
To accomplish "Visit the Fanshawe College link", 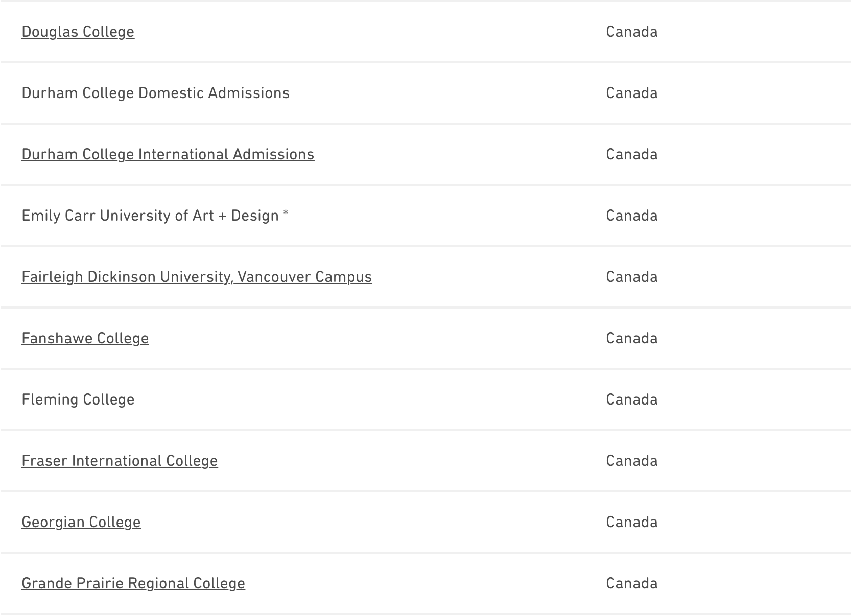I will (x=85, y=338).
